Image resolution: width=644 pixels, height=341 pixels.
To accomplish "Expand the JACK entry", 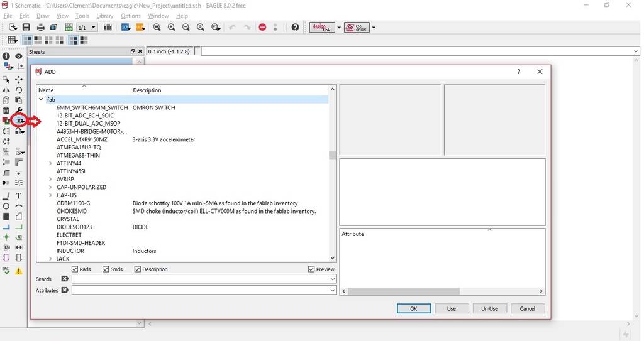I will point(50,259).
